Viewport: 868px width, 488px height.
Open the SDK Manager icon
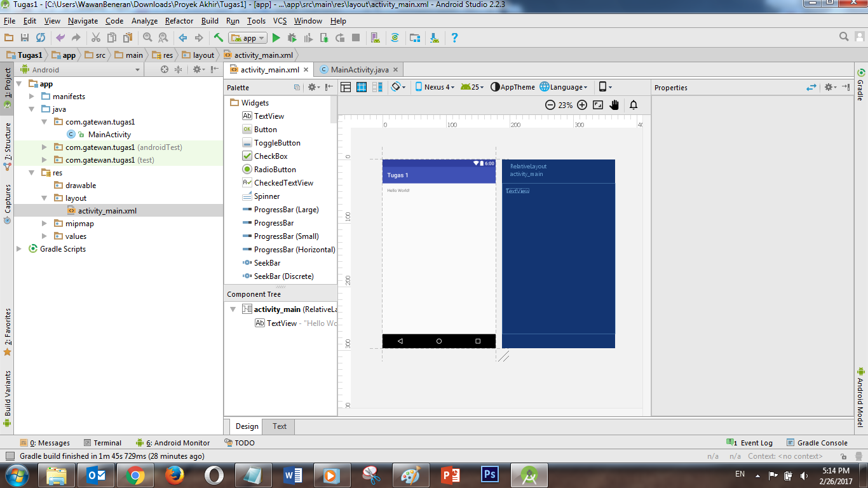coord(434,38)
